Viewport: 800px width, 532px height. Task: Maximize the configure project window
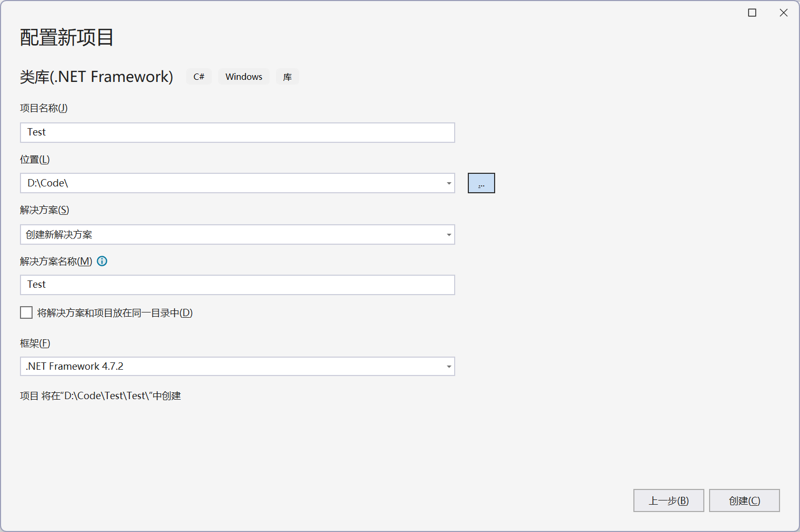(752, 13)
